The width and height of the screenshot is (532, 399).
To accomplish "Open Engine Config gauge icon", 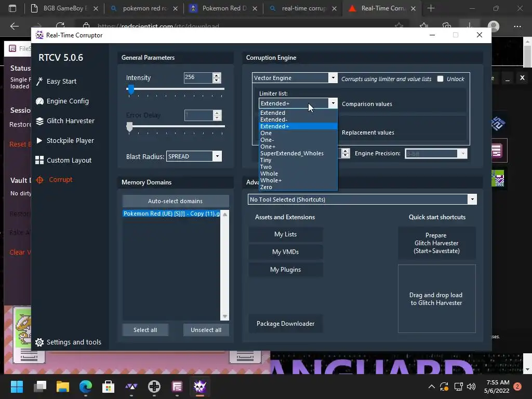I will pyautogui.click(x=39, y=101).
